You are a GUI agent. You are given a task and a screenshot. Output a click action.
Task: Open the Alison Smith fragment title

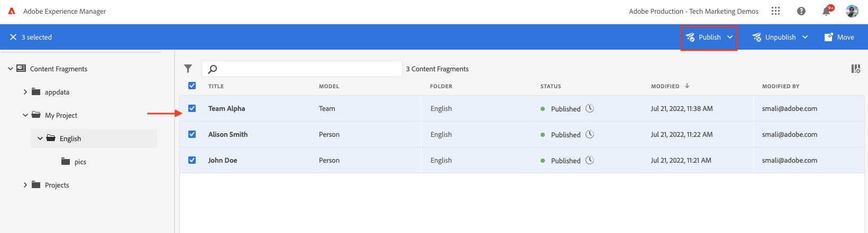click(x=228, y=134)
